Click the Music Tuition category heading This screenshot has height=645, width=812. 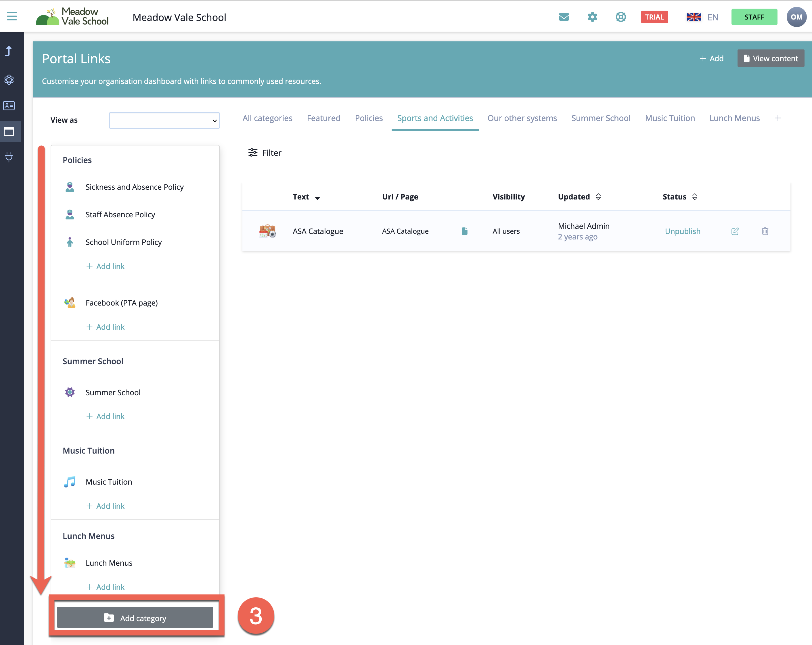(x=89, y=451)
